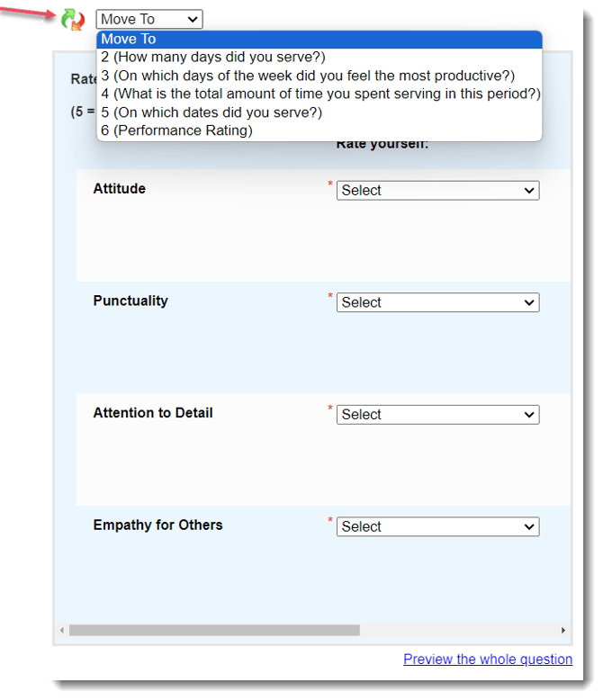The width and height of the screenshot is (603, 700).
Task: Click the Empathy for Others row label
Action: 157,525
